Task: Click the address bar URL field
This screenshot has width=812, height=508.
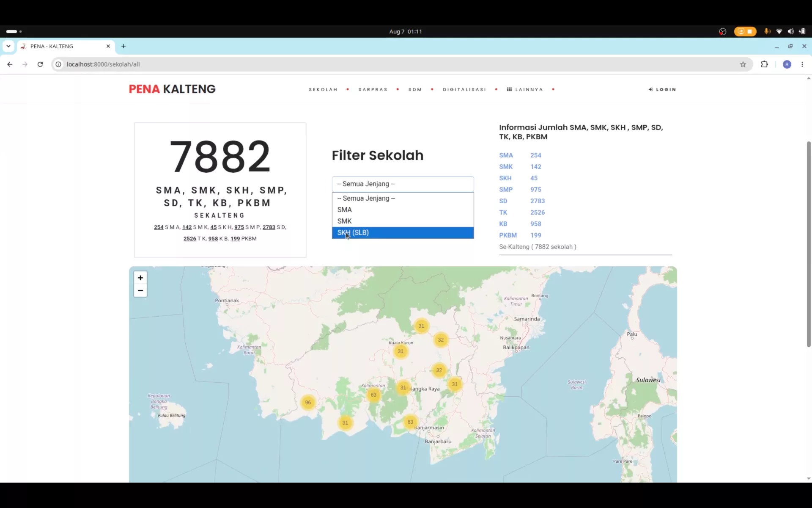Action: tap(402, 64)
